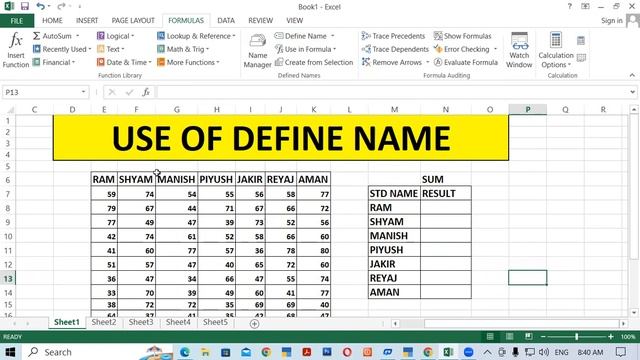Screen dimensions: 640x360
Task: Switch to the HOME tab
Action: pos(52,20)
